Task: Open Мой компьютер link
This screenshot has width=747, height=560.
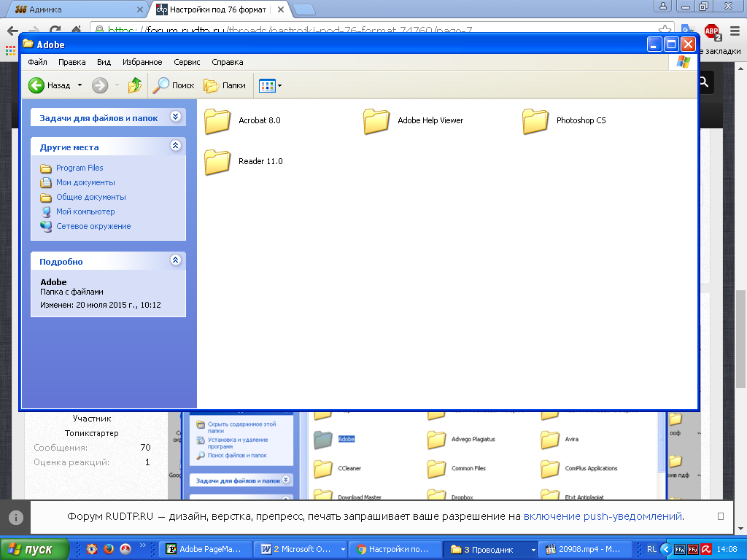Action: pyautogui.click(x=85, y=211)
